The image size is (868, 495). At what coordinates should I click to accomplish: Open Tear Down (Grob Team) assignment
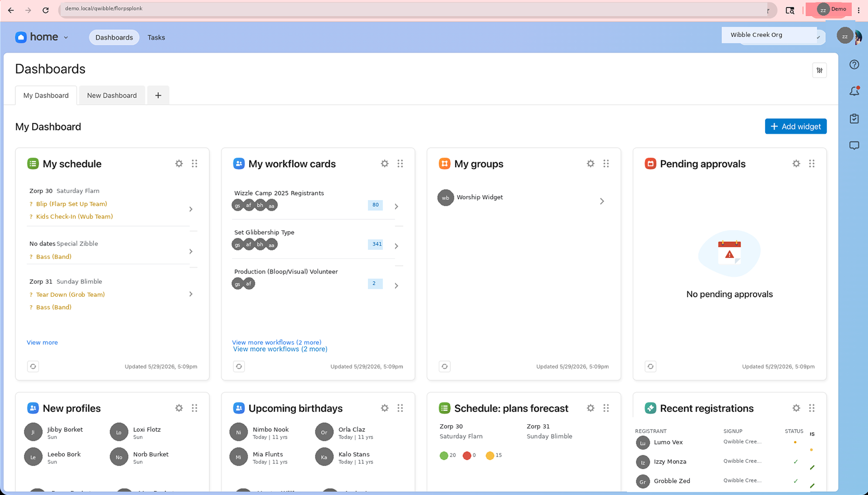point(71,295)
